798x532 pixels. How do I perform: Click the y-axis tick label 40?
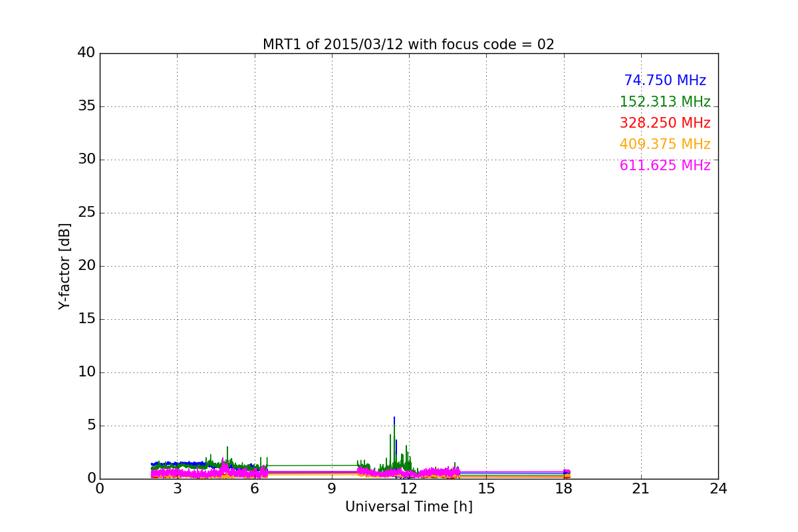coord(86,53)
